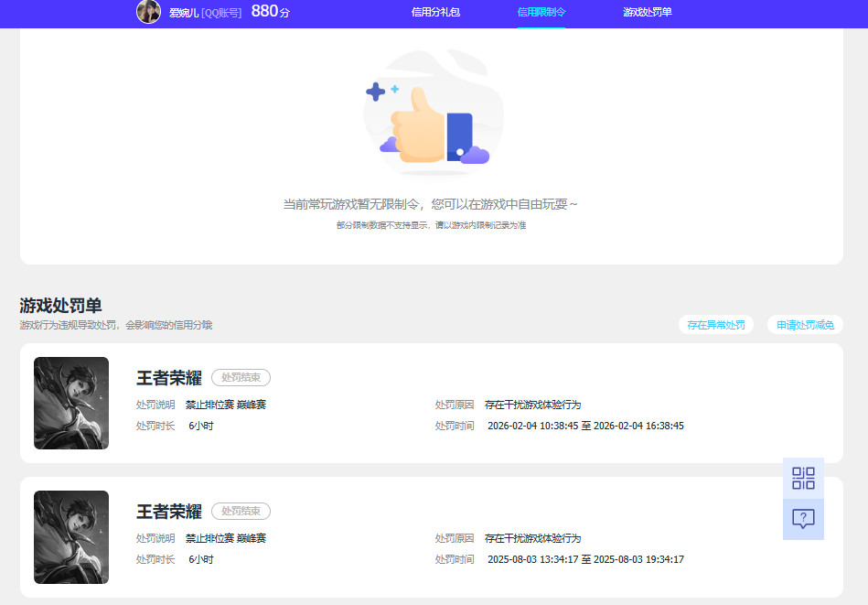Click 6小时 duration in 2025-08-03 card

click(x=201, y=559)
